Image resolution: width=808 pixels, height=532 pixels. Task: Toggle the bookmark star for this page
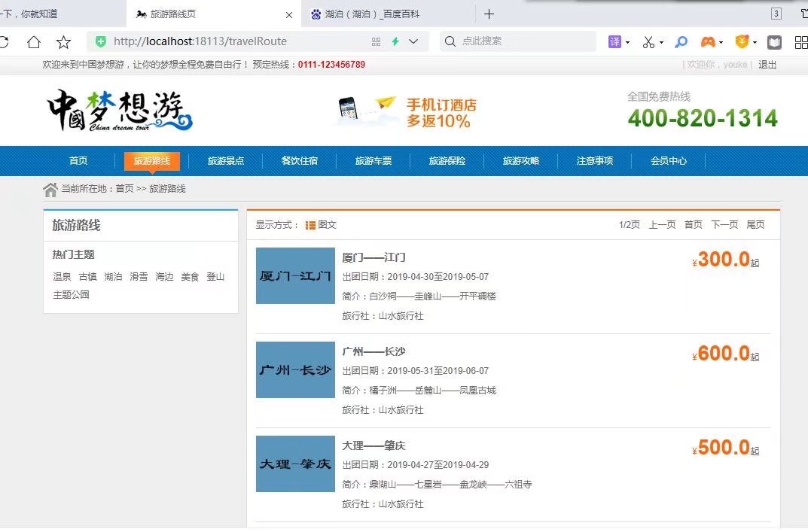tap(64, 41)
